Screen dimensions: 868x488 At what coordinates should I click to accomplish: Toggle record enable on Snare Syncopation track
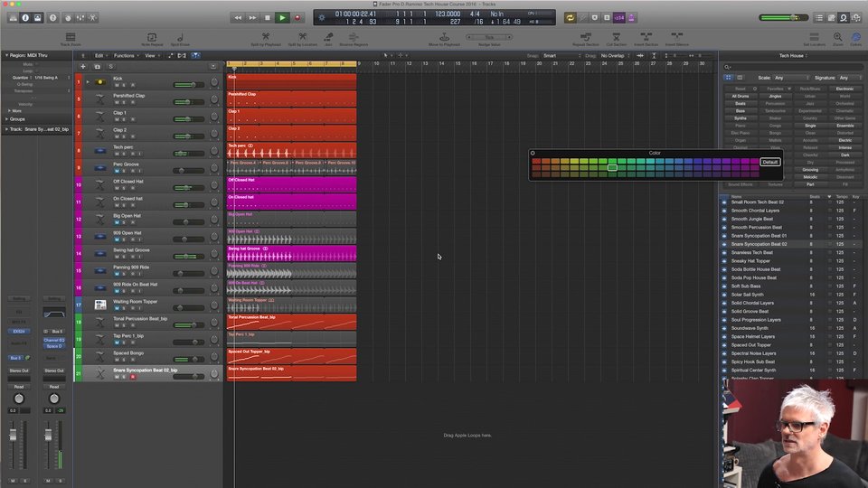(132, 377)
